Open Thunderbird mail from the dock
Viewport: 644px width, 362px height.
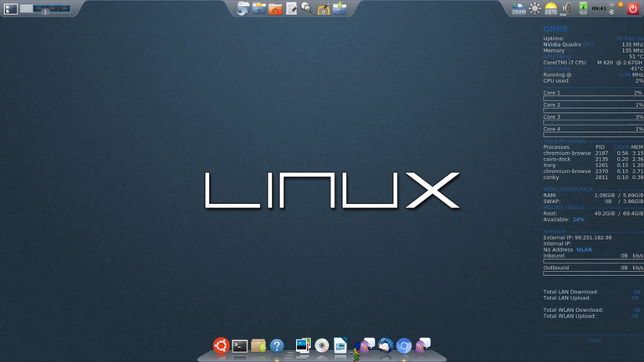[385, 345]
